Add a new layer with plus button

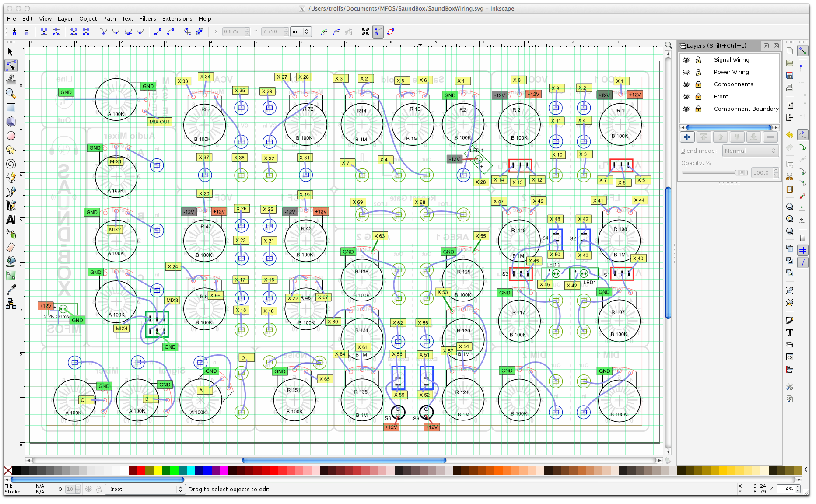coord(687,137)
